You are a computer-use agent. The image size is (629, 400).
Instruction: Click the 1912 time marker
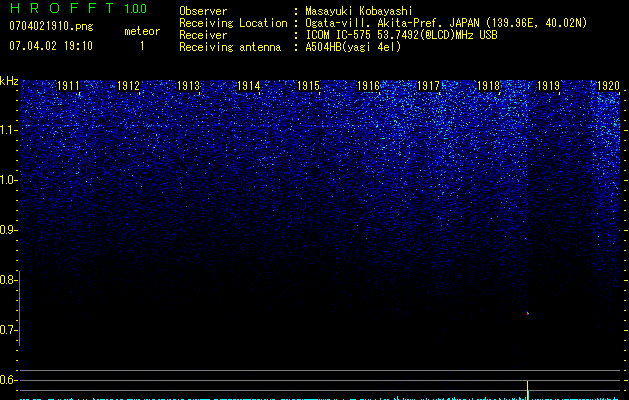[128, 86]
